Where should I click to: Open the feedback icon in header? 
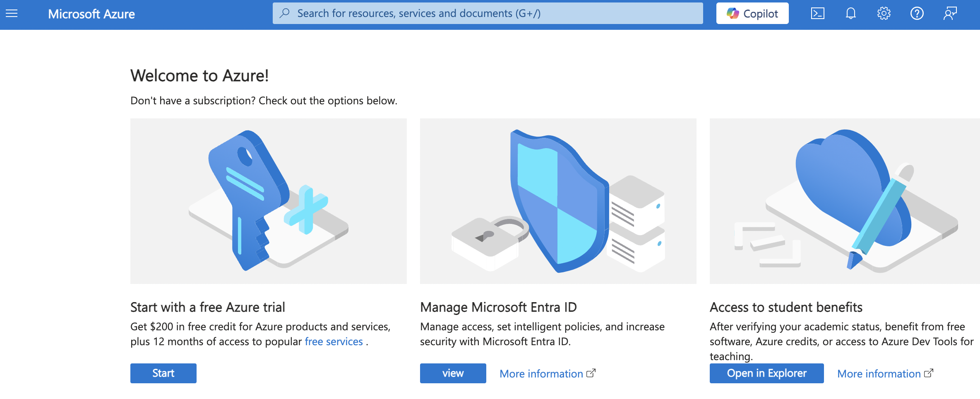click(x=950, y=14)
